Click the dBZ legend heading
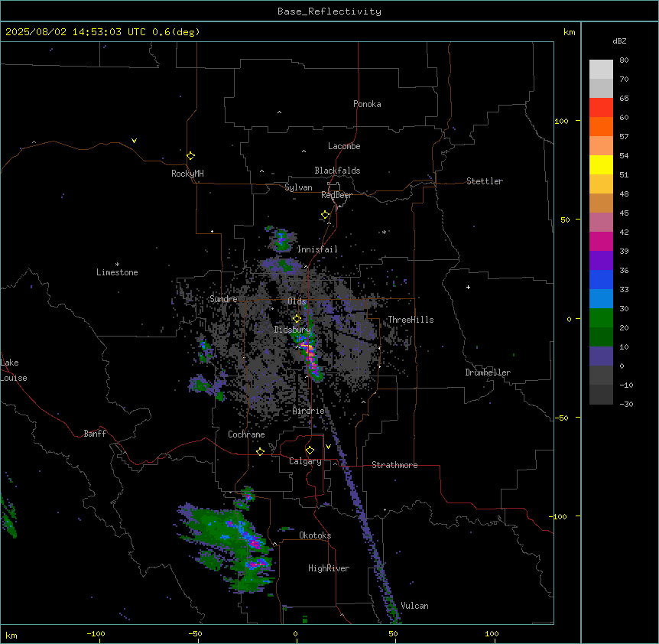 [x=619, y=41]
